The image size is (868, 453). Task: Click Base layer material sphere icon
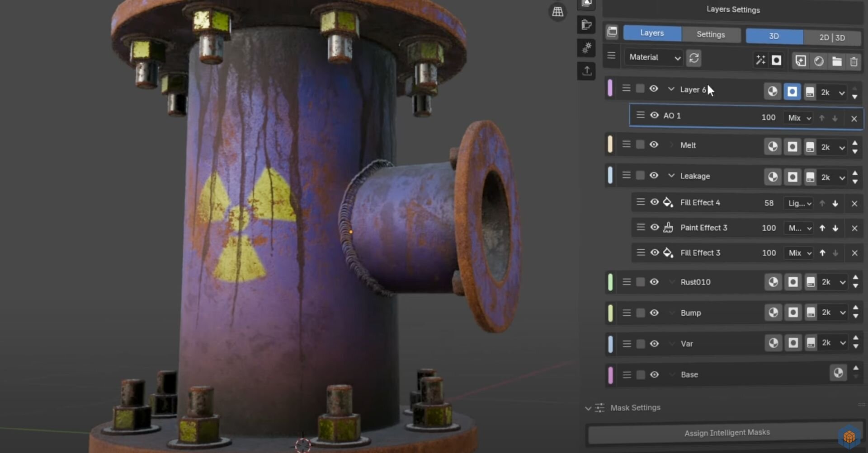click(838, 373)
